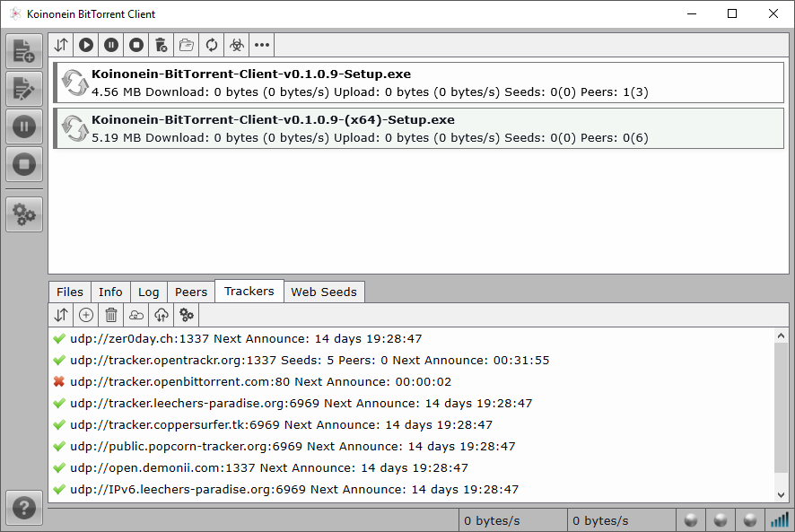Viewport: 795px width, 532px height.
Task: Select the udp://zer0day.ch:1337 tracker
Action: tap(412, 339)
